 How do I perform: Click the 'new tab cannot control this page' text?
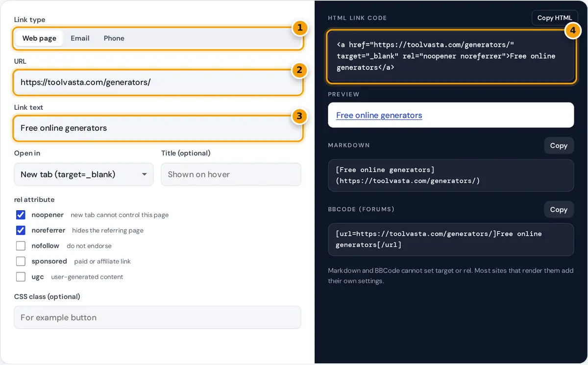pyautogui.click(x=120, y=215)
